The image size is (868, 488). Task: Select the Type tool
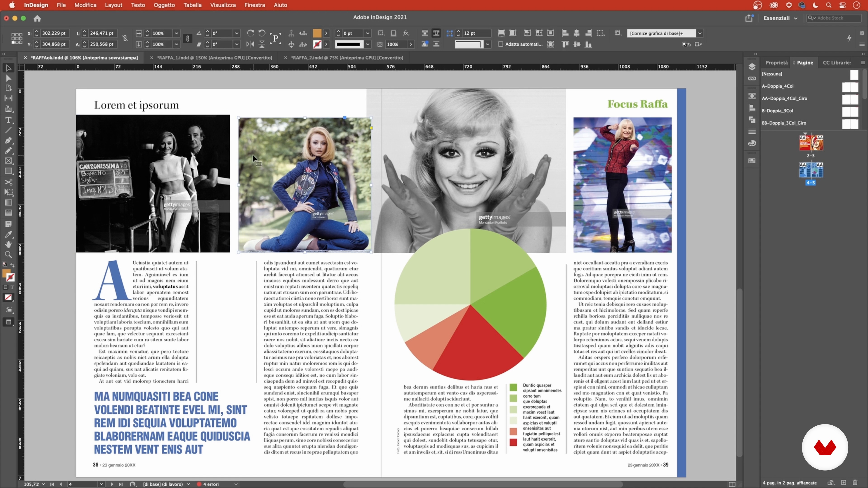8,120
